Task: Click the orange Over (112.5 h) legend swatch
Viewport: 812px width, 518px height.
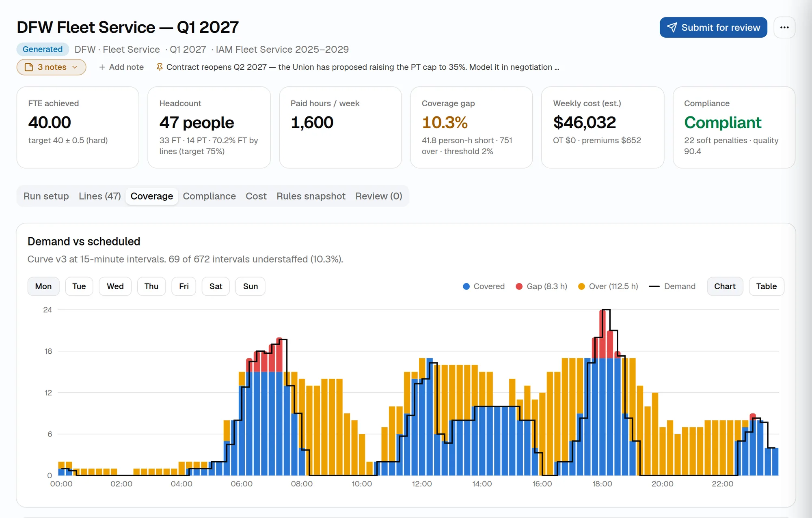Action: pyautogui.click(x=581, y=286)
